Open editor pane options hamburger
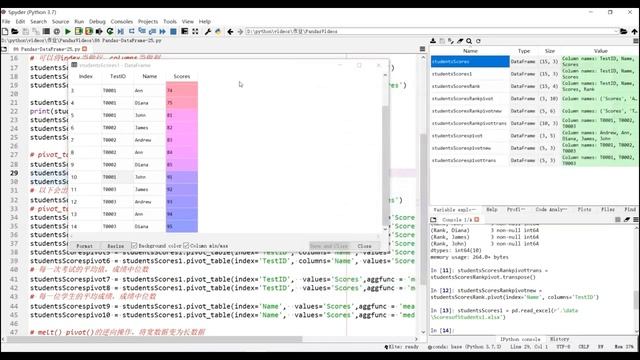Viewport: 640px width, 360px height. (x=422, y=49)
